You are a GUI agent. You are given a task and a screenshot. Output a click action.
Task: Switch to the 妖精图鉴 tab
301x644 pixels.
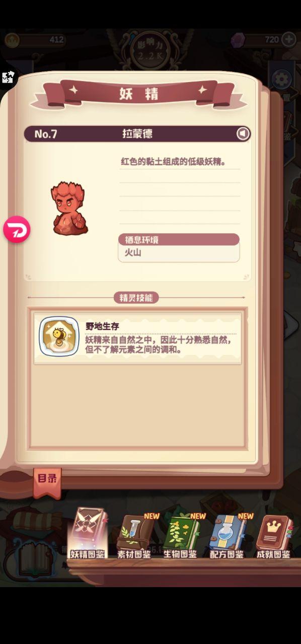[x=88, y=534]
